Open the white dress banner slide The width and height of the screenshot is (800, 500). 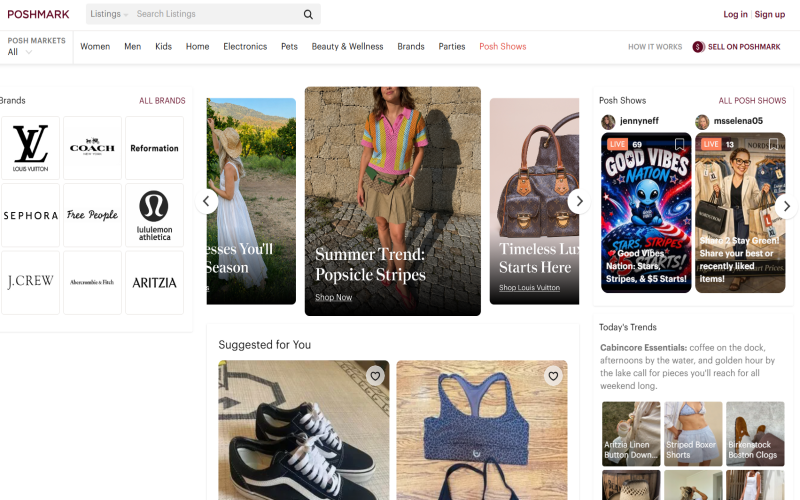tap(251, 201)
